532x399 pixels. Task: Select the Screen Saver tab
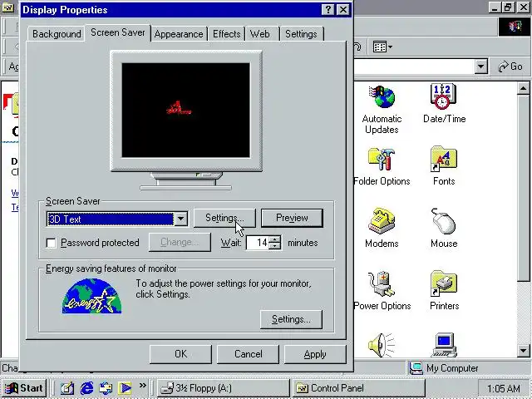118,32
